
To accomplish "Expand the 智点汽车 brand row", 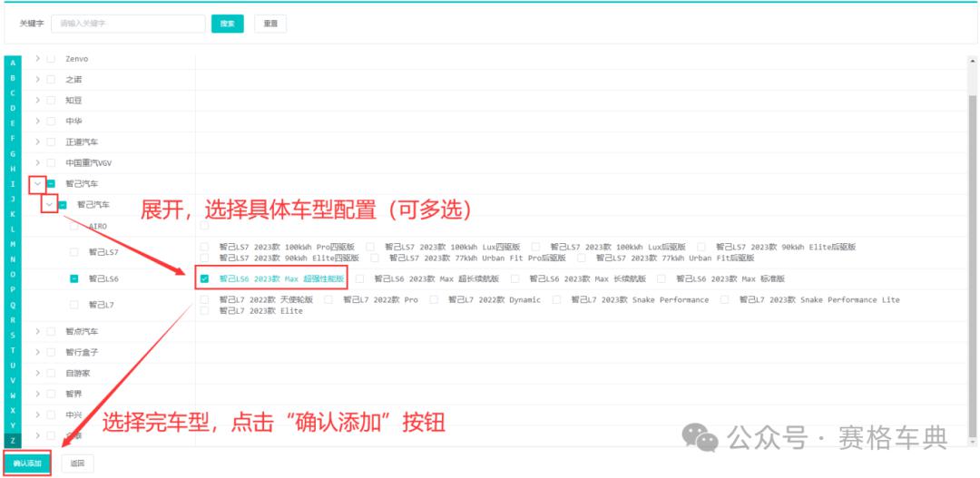I will (x=37, y=331).
